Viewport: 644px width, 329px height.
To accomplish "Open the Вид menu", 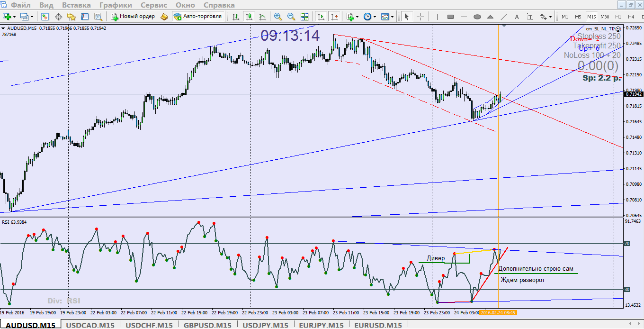I will [x=46, y=5].
